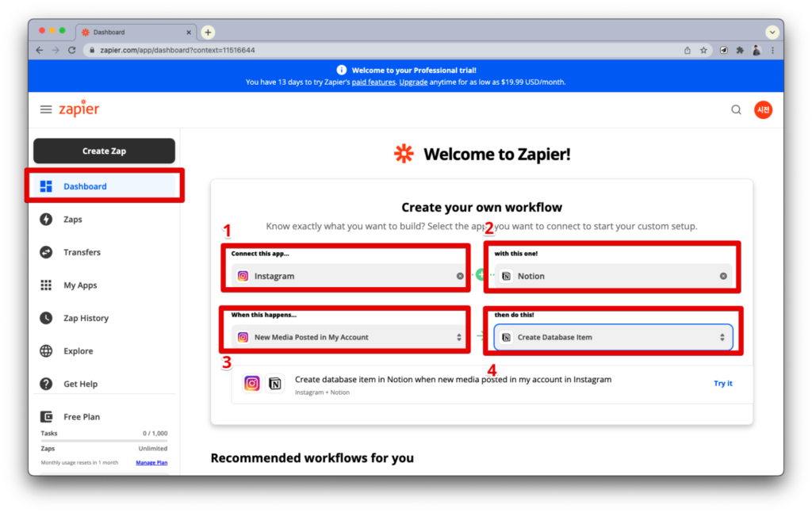Click the info icon in the trial banner
812x513 pixels.
point(341,70)
